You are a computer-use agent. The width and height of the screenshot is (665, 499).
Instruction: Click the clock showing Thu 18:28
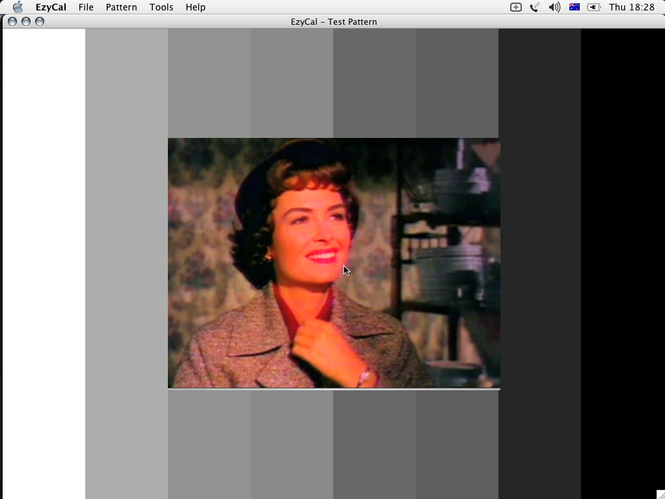(x=631, y=7)
